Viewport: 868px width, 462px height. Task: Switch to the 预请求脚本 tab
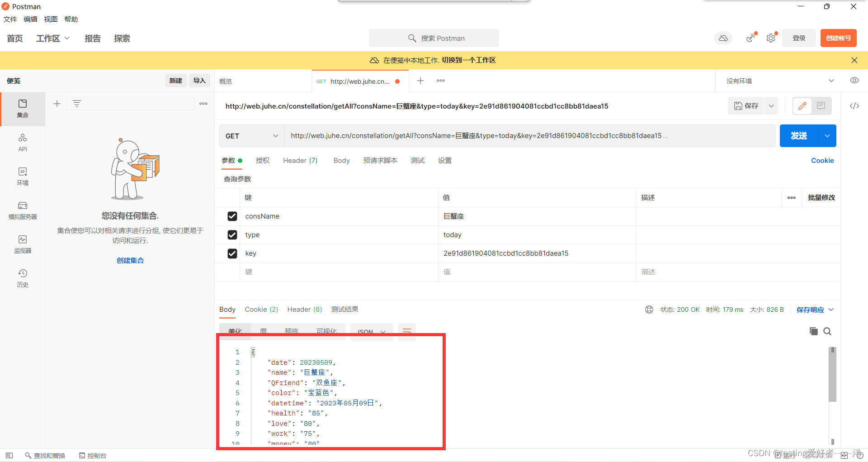[x=380, y=161]
